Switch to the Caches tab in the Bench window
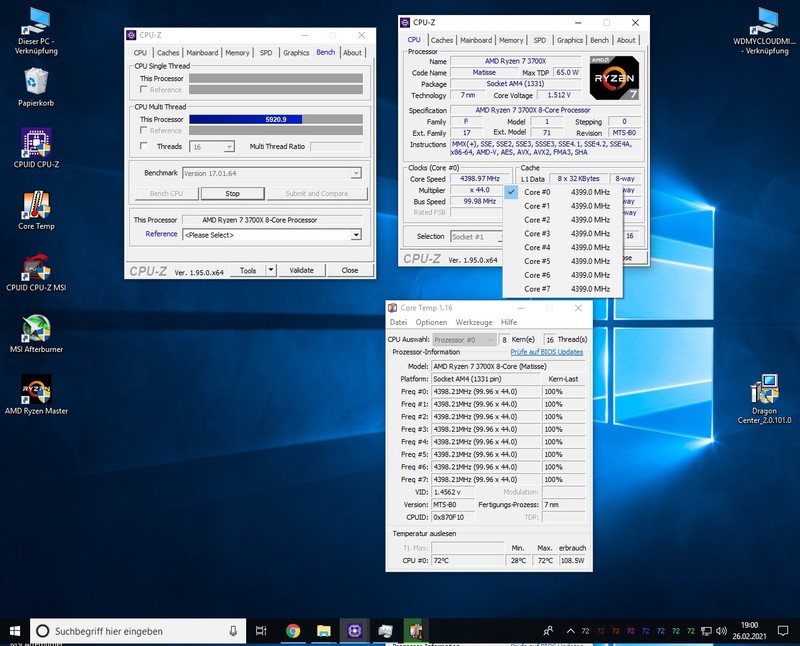 pyautogui.click(x=168, y=53)
